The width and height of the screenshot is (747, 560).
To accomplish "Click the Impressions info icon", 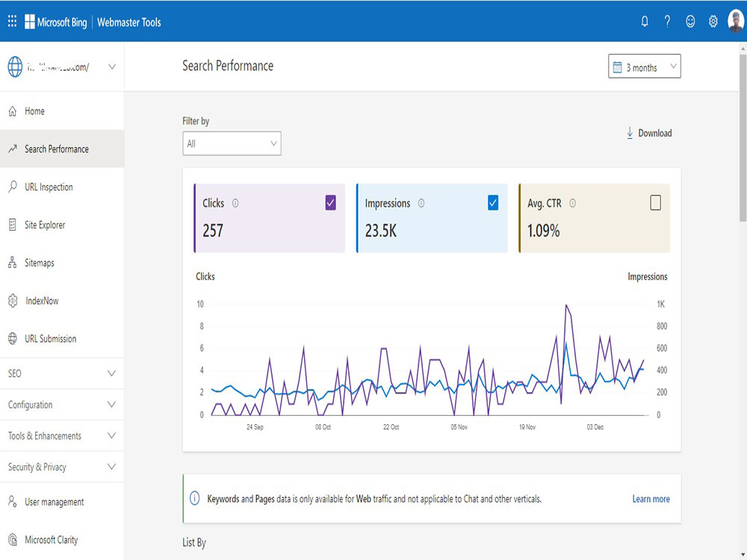I will 421,203.
